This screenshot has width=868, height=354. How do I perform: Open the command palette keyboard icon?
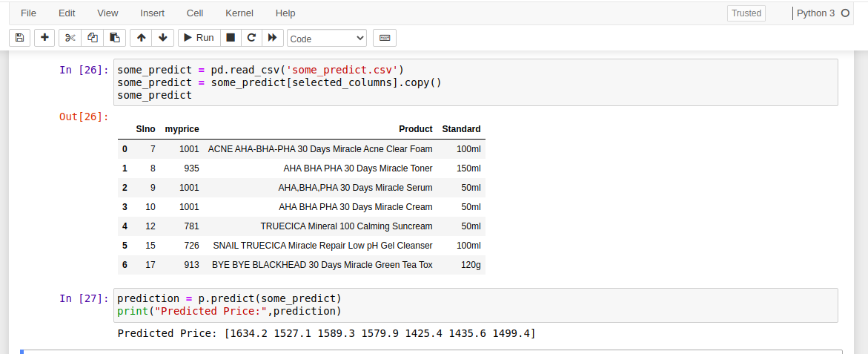click(x=385, y=38)
